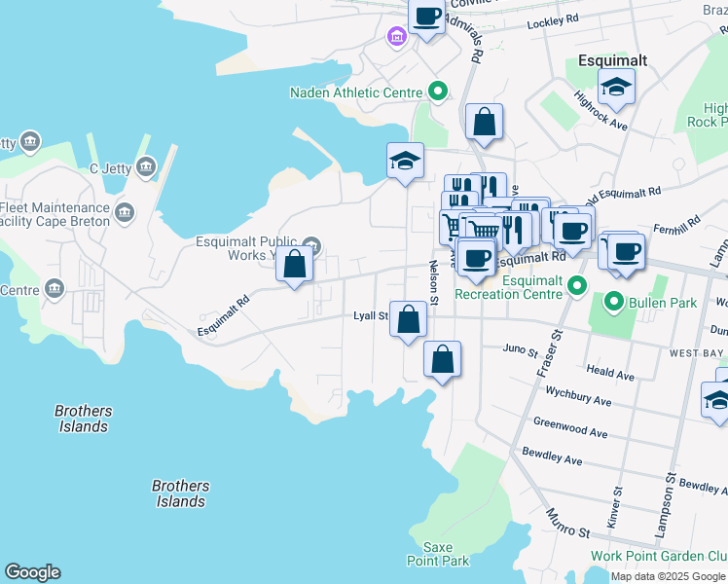Select the Lyall St street label
The height and width of the screenshot is (584, 728).
pyautogui.click(x=371, y=316)
